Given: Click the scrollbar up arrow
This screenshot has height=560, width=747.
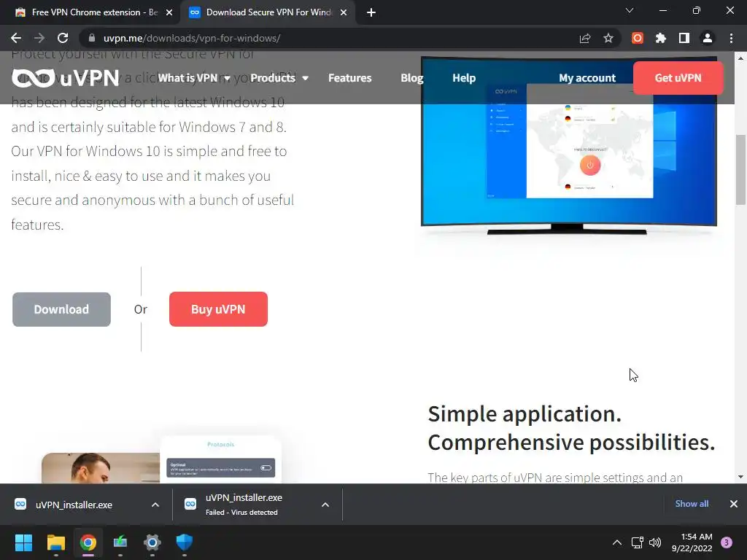Looking at the screenshot, I should (x=740, y=58).
